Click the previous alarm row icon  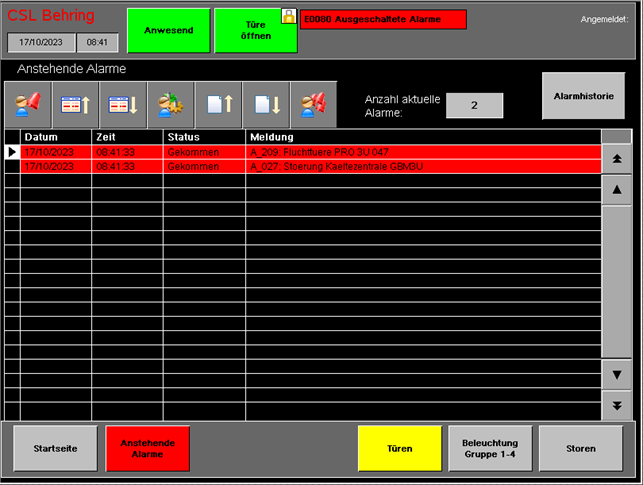76,103
